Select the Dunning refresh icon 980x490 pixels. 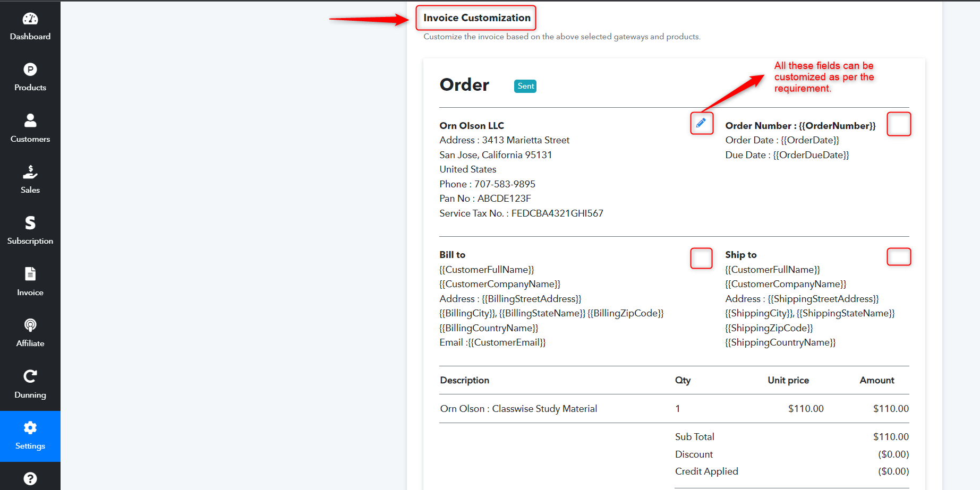click(30, 376)
